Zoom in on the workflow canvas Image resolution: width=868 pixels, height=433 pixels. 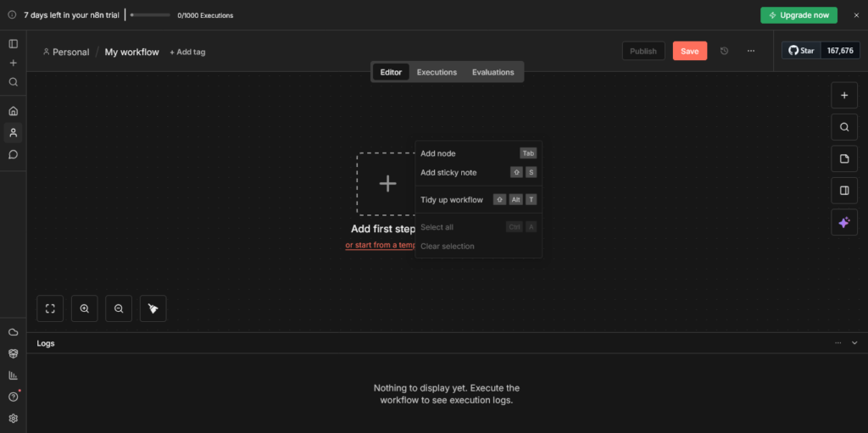[x=85, y=308]
